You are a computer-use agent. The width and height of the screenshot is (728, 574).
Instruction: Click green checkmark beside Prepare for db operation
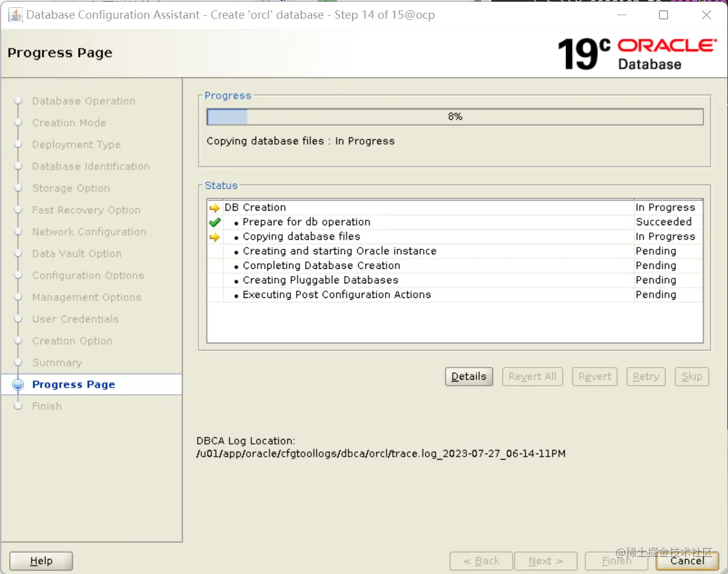tap(215, 222)
